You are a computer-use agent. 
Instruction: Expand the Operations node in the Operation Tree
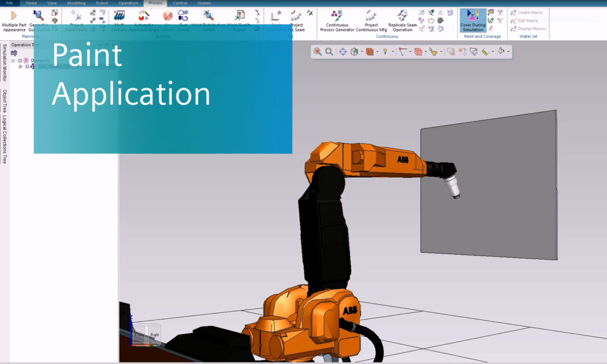pyautogui.click(x=12, y=60)
